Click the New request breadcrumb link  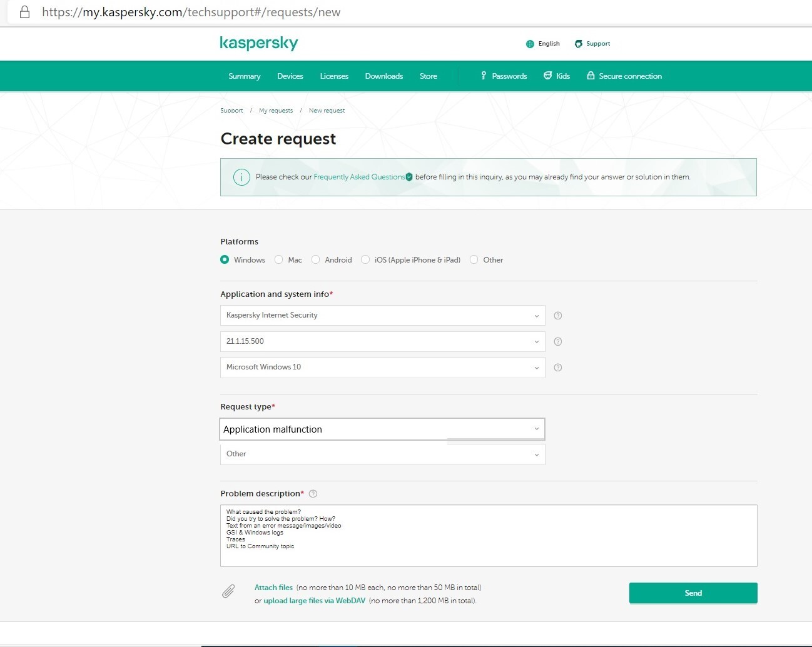(327, 111)
